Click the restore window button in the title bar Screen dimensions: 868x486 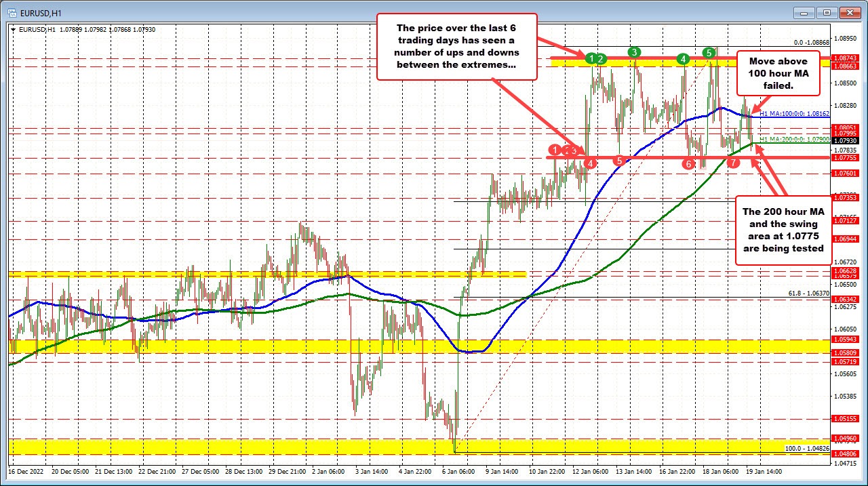(826, 12)
